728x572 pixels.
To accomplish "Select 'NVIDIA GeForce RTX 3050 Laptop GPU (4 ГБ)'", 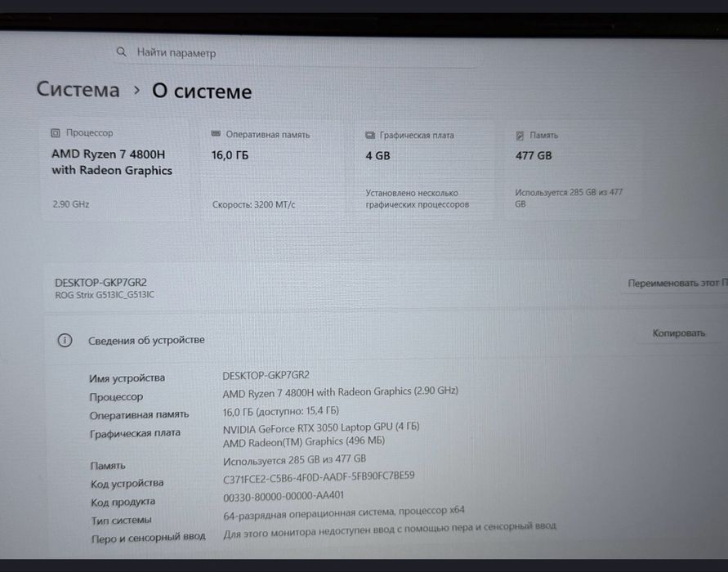I will pyautogui.click(x=321, y=427).
